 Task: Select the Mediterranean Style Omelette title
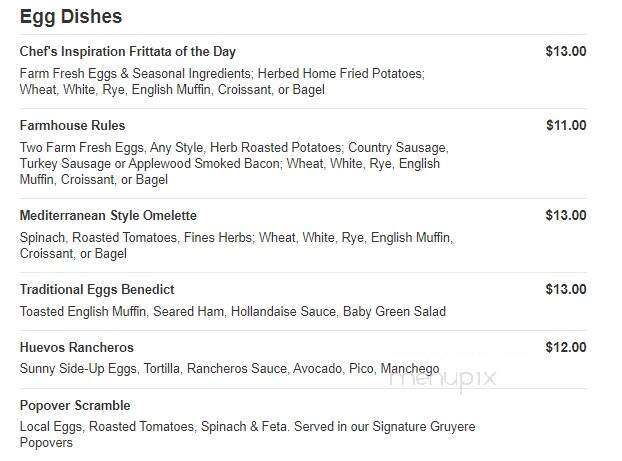click(x=108, y=215)
